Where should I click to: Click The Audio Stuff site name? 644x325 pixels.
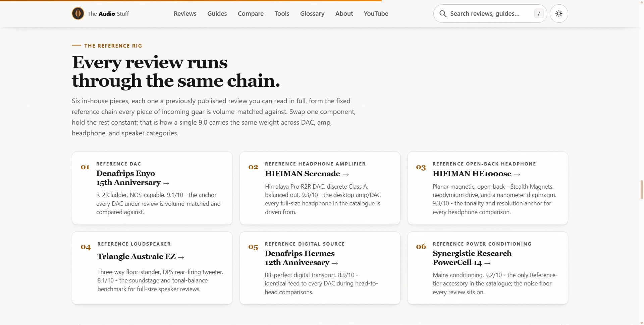108,14
